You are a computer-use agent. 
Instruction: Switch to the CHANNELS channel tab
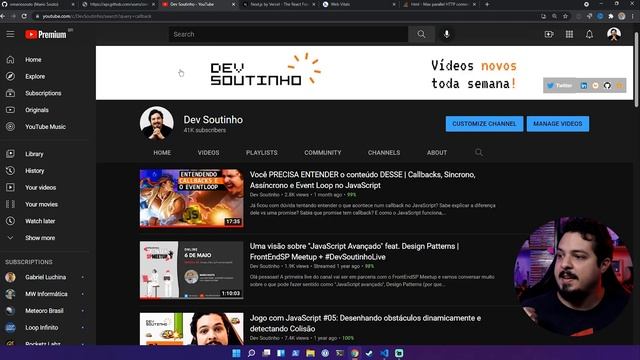tap(384, 152)
